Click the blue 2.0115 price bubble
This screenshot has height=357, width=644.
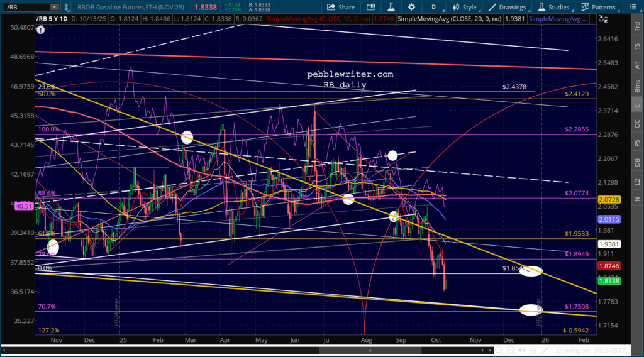(609, 219)
